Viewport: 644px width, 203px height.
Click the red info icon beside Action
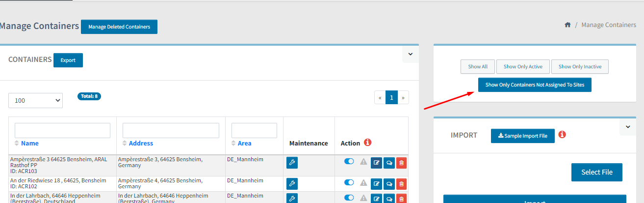(x=367, y=143)
